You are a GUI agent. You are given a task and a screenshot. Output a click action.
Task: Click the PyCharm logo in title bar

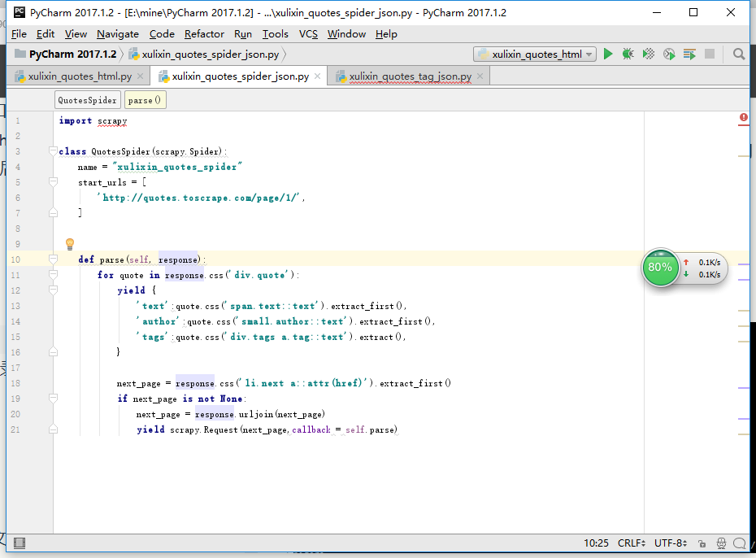pos(20,12)
